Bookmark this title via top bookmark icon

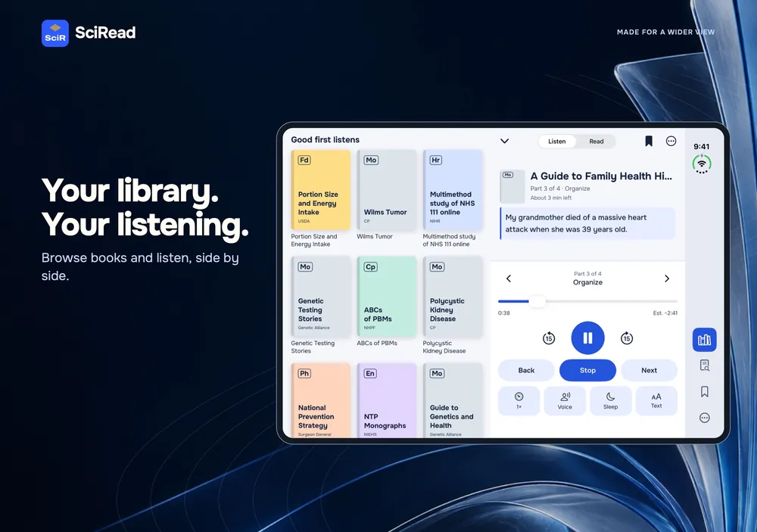(x=649, y=141)
